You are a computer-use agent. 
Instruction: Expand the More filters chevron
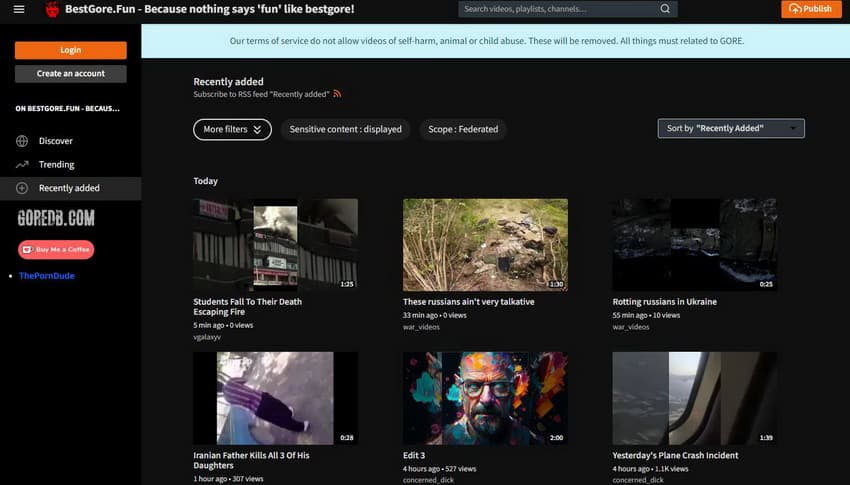point(257,129)
